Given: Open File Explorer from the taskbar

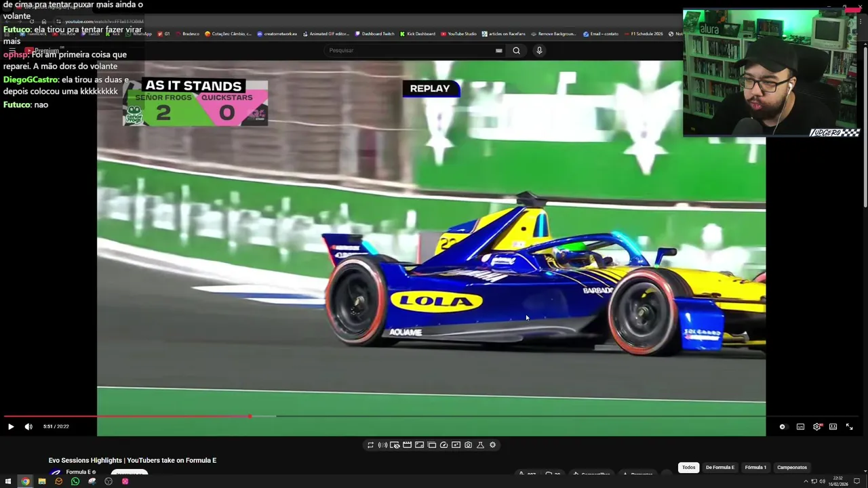Looking at the screenshot, I should [42, 481].
